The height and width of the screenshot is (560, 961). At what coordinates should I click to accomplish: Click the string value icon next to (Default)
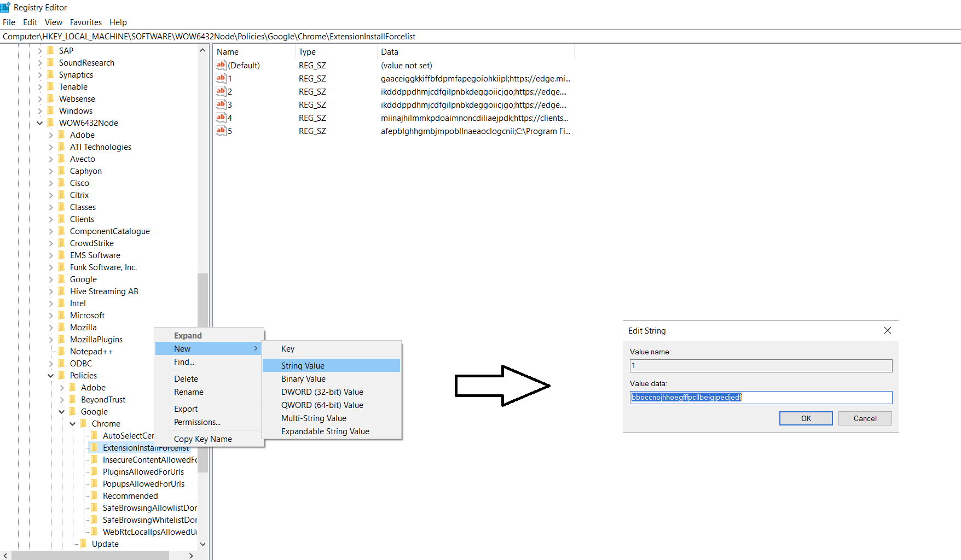pyautogui.click(x=221, y=65)
